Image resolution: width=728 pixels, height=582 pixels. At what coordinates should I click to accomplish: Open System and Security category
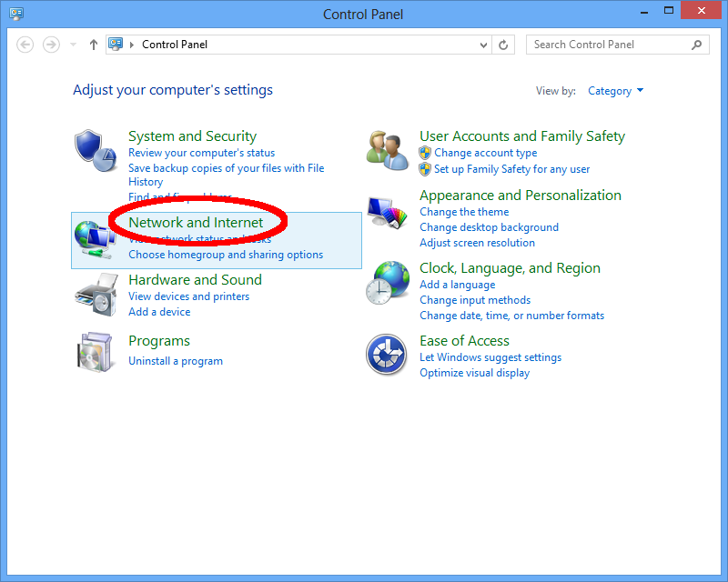point(192,136)
